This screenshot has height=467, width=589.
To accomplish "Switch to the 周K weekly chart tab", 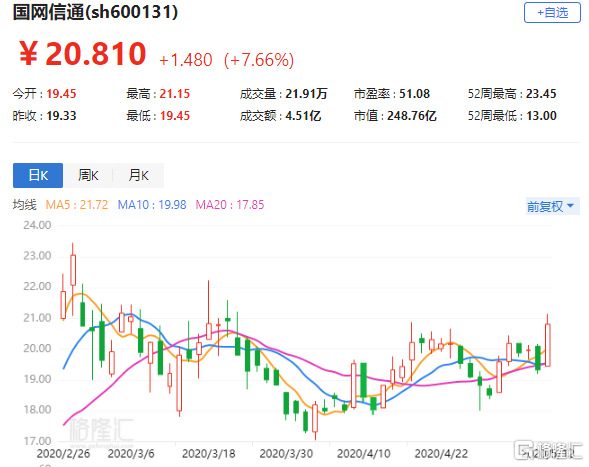I will pos(88,175).
